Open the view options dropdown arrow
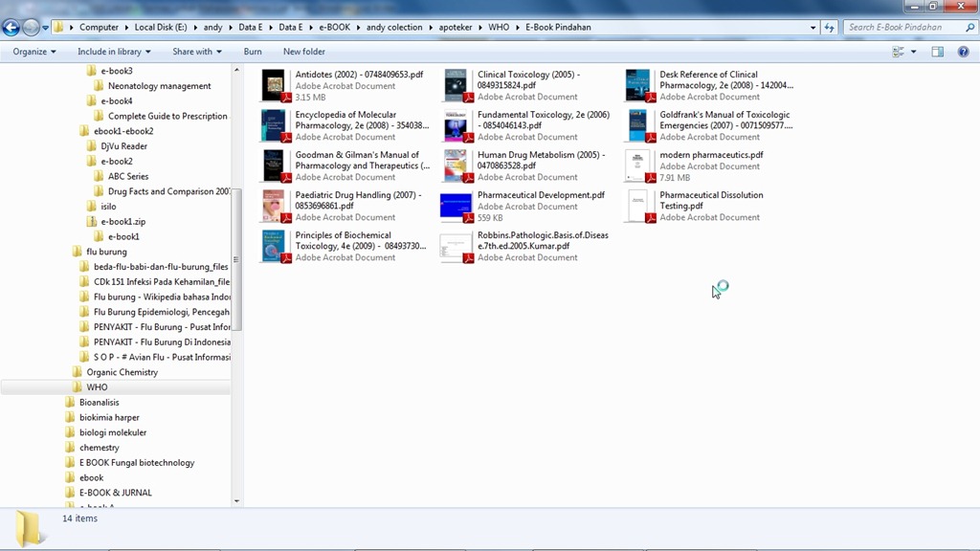Image resolution: width=980 pixels, height=551 pixels. 913,52
